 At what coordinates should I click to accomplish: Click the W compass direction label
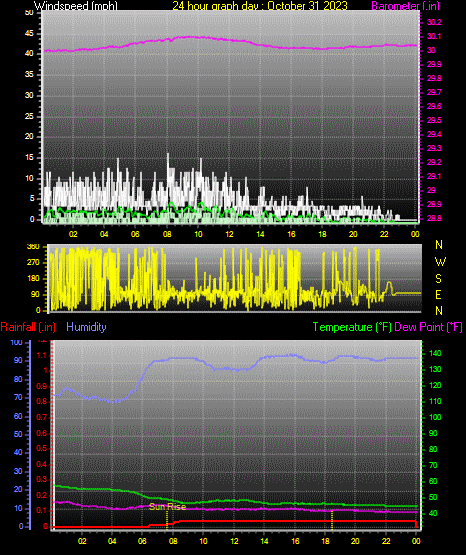point(440,262)
